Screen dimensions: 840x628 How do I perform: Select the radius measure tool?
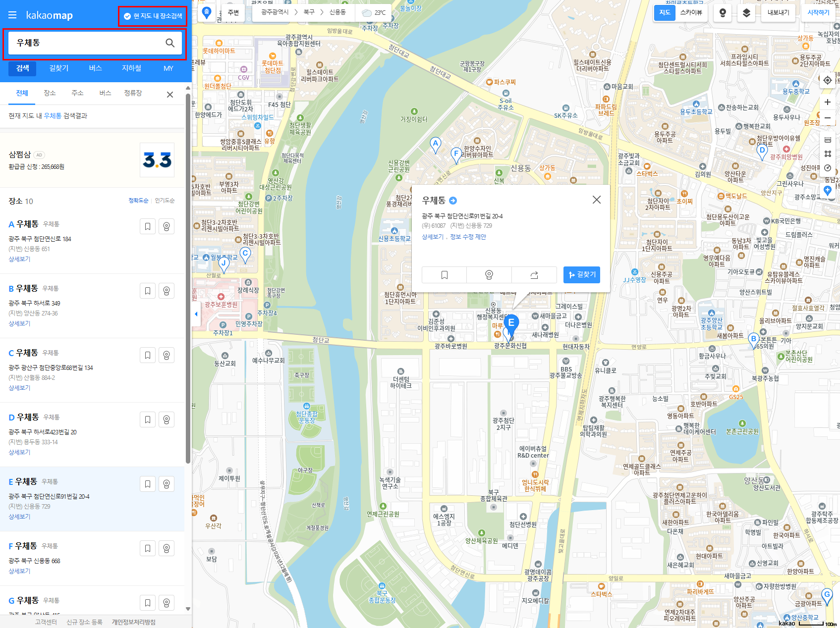click(827, 167)
